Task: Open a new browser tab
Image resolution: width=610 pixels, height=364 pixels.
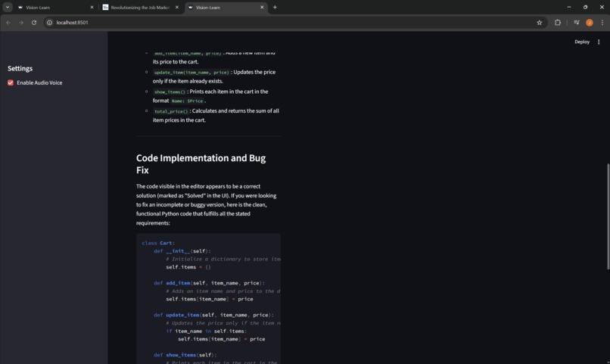Action: click(x=275, y=7)
